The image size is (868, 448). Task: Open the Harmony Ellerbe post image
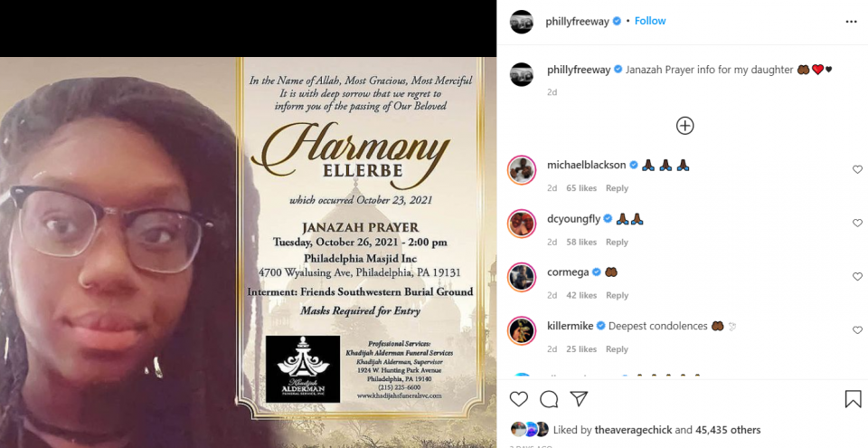click(x=248, y=253)
